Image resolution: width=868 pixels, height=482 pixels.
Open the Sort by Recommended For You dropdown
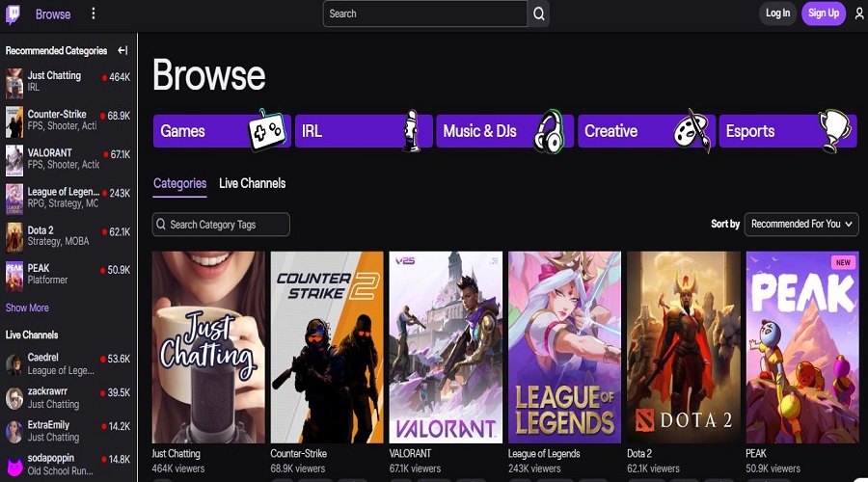tap(801, 224)
